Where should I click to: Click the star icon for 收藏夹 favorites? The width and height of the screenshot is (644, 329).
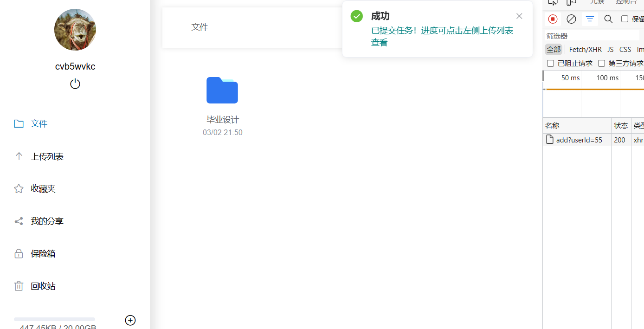point(19,188)
